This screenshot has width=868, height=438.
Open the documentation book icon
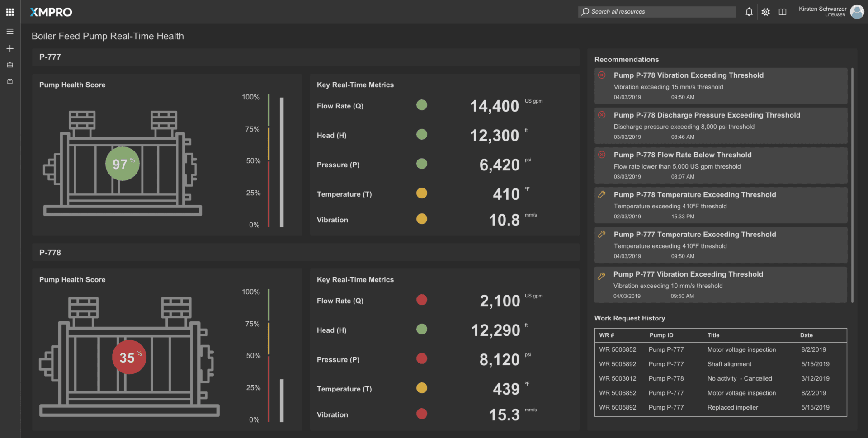782,12
